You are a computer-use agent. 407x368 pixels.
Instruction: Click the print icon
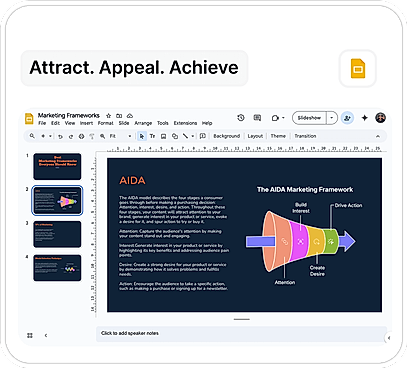click(x=81, y=136)
